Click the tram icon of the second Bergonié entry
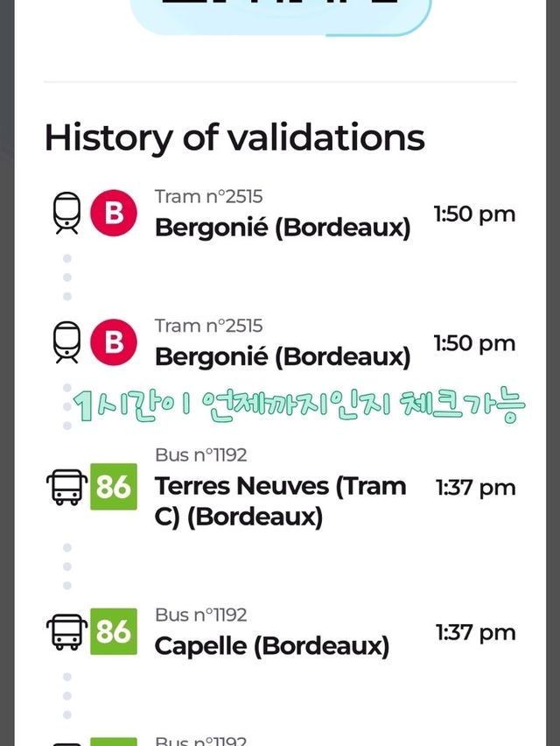The image size is (560, 746). click(x=67, y=341)
